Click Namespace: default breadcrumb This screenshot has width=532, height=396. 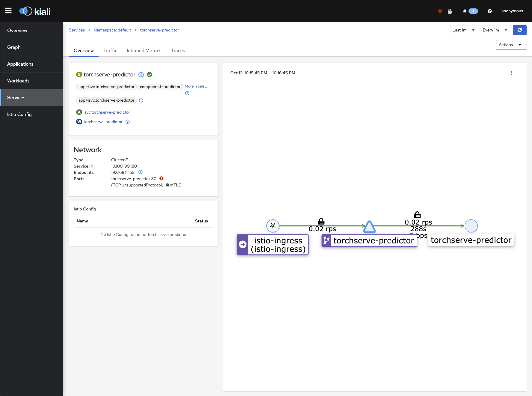(112, 30)
